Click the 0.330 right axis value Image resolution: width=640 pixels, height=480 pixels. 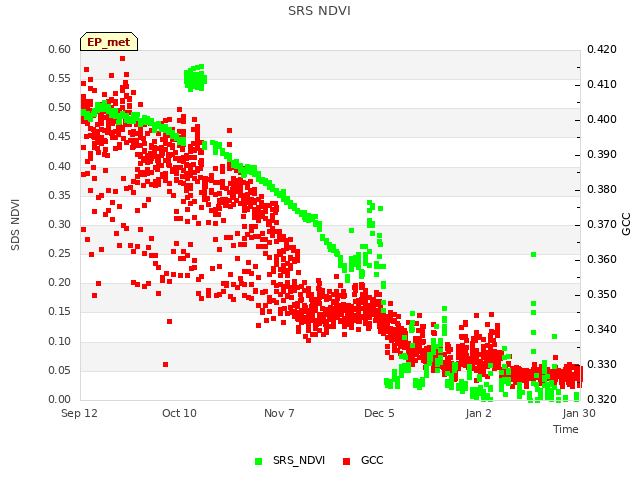[602, 364]
